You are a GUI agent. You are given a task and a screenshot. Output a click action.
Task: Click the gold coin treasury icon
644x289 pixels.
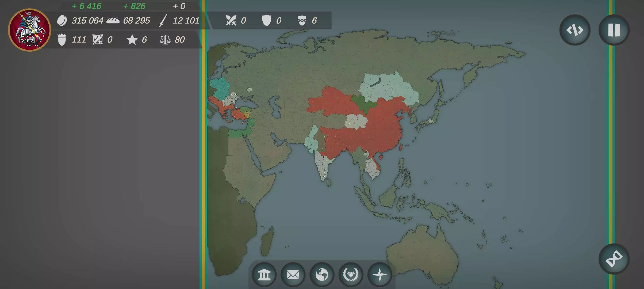pyautogui.click(x=62, y=21)
